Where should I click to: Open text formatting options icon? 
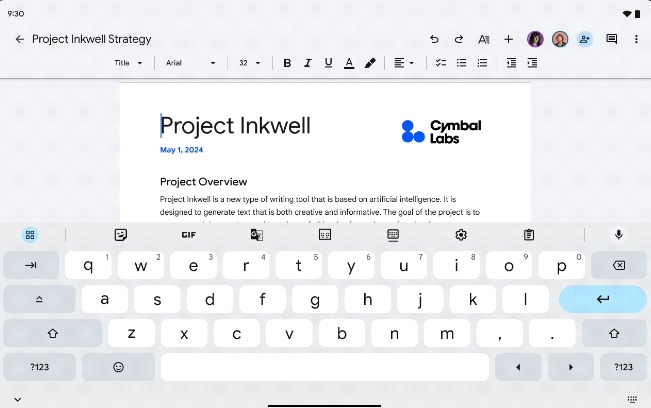coord(484,39)
